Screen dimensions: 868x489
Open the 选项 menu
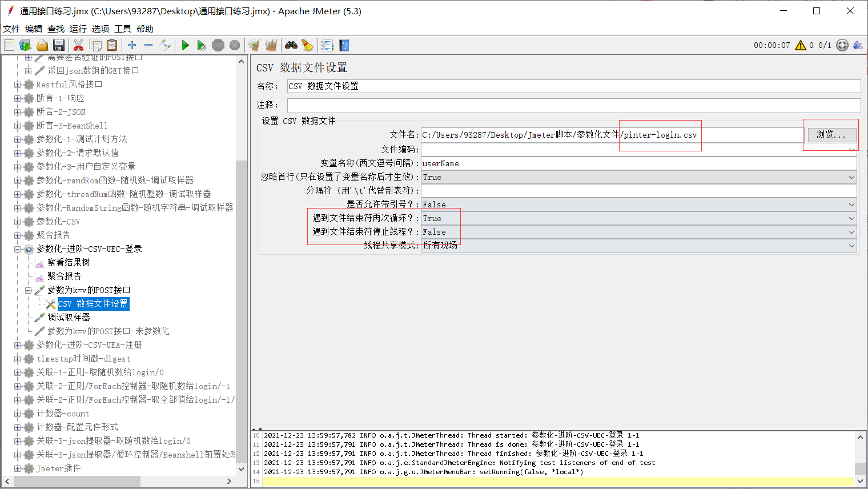[101, 29]
